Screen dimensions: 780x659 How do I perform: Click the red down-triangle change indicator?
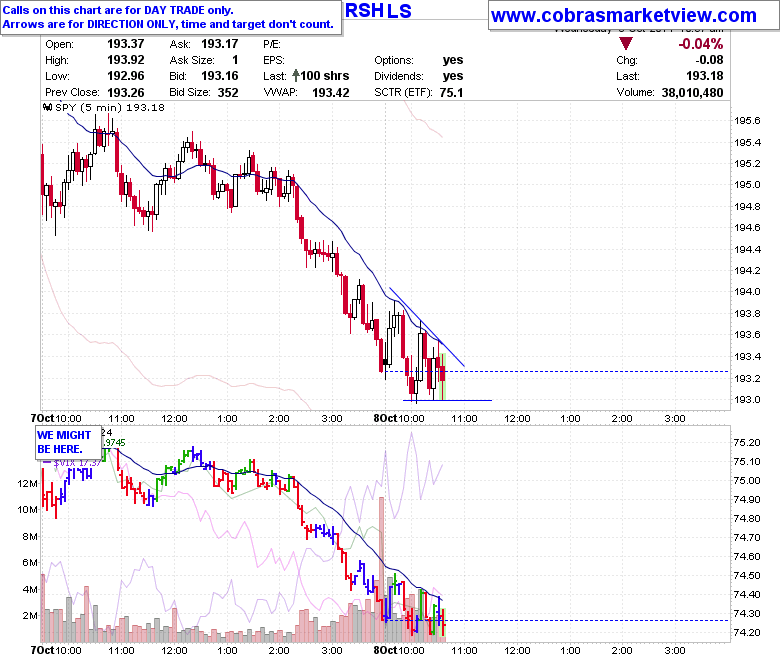[x=625, y=44]
